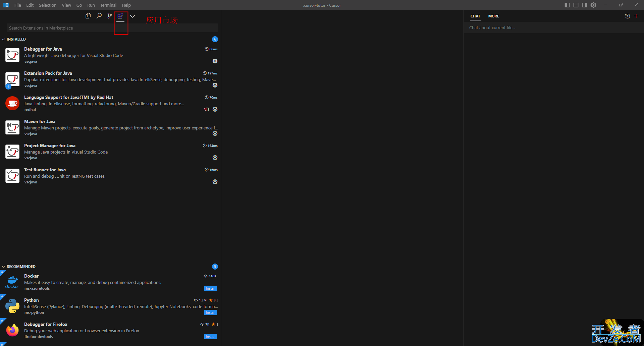
Task: Click the Maven for Java logo
Action: (x=12, y=127)
